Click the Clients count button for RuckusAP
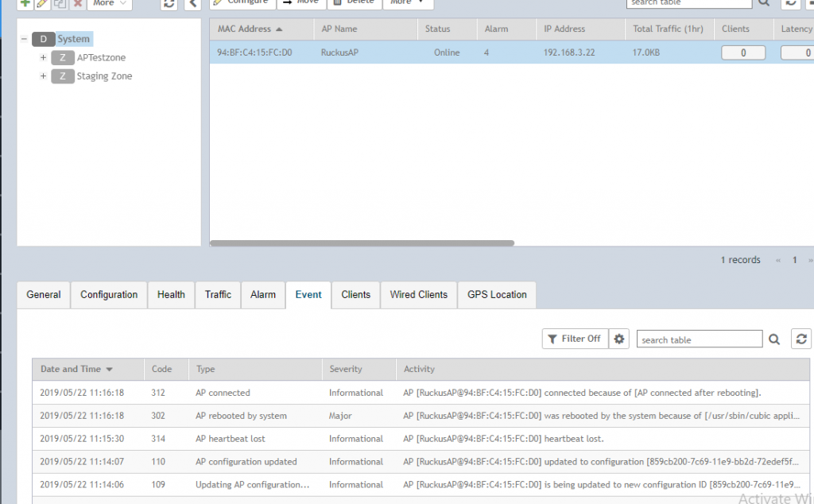Image resolution: width=814 pixels, height=504 pixels. (x=742, y=53)
